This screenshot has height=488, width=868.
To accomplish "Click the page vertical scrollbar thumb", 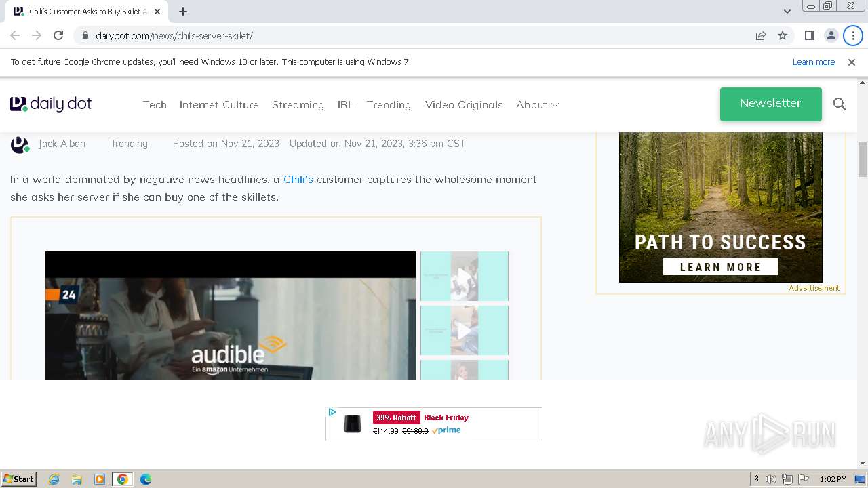I will (863, 159).
